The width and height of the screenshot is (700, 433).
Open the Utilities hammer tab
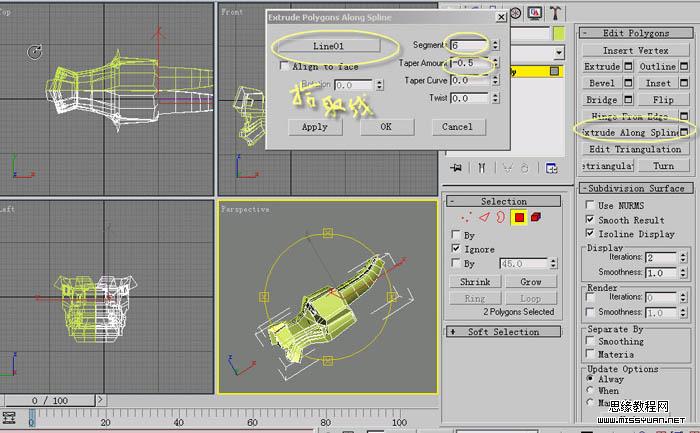(554, 13)
